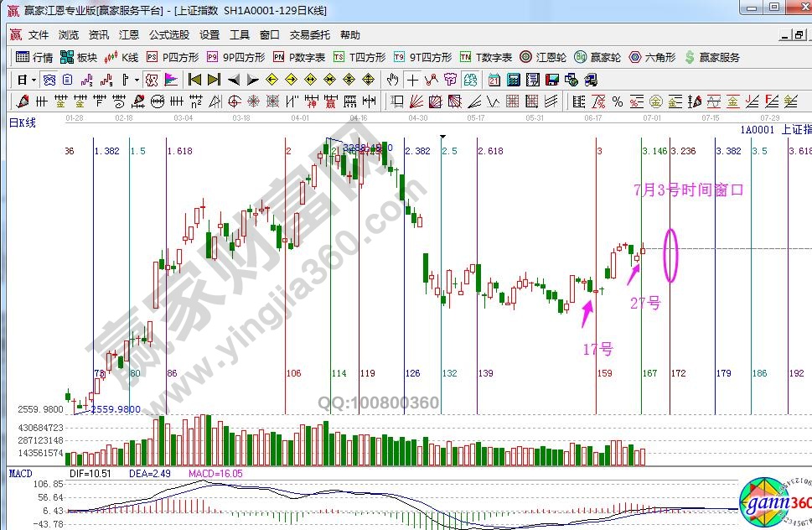Click the 172 time-cycle vertical line marker

click(x=678, y=373)
